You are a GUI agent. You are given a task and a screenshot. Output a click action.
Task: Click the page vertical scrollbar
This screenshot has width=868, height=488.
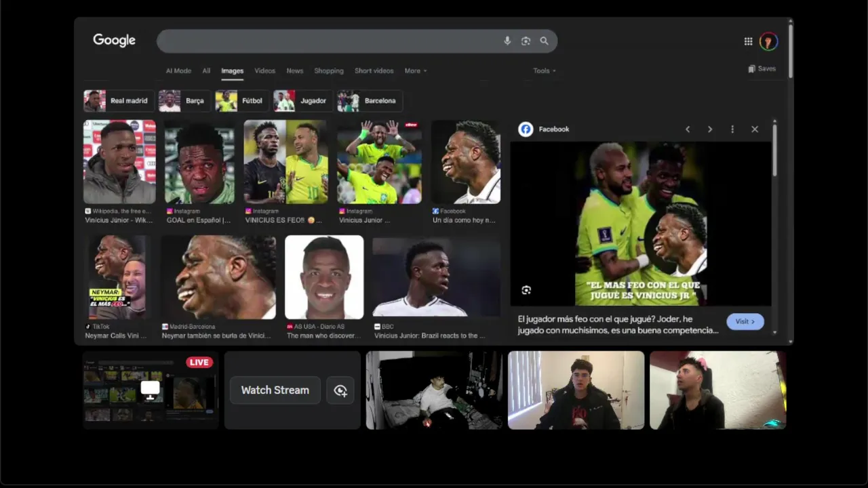click(x=791, y=51)
